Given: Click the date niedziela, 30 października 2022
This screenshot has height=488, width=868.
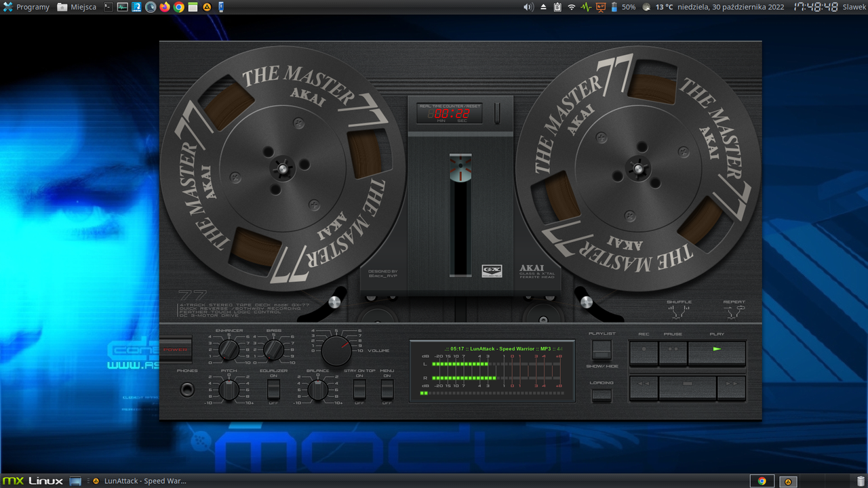Looking at the screenshot, I should [x=730, y=7].
